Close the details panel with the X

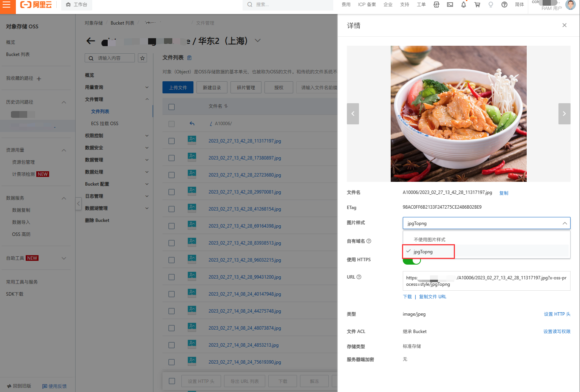click(564, 25)
